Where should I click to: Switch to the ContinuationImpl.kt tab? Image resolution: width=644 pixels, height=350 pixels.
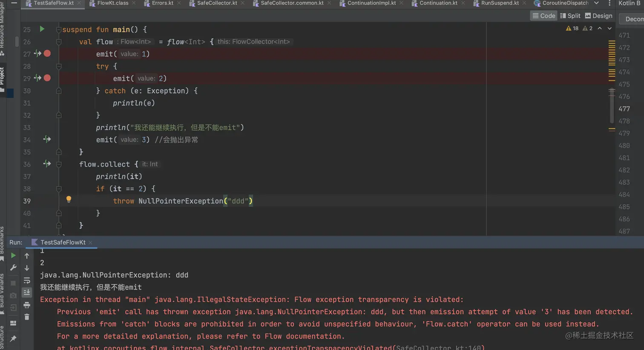tap(371, 3)
